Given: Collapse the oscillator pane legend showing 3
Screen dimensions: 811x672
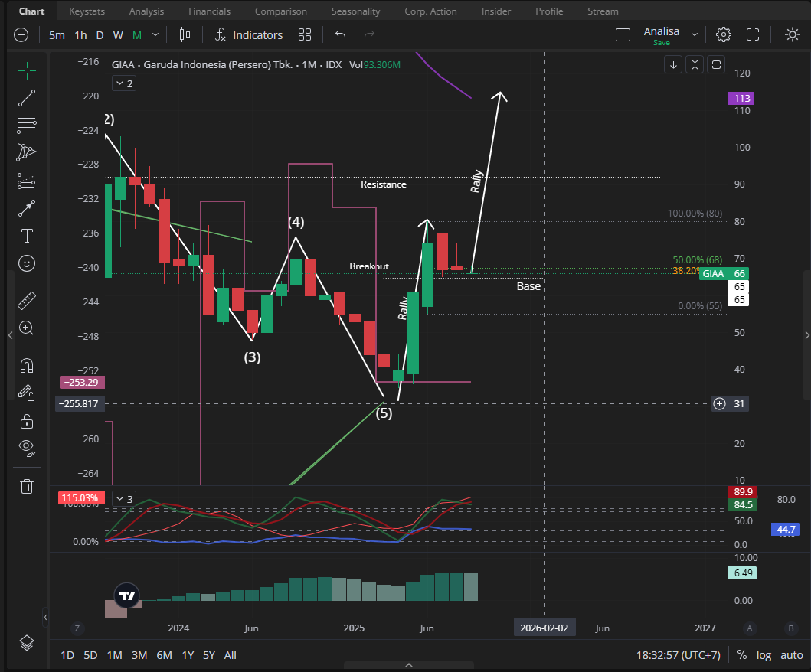Looking at the screenshot, I should [x=124, y=499].
